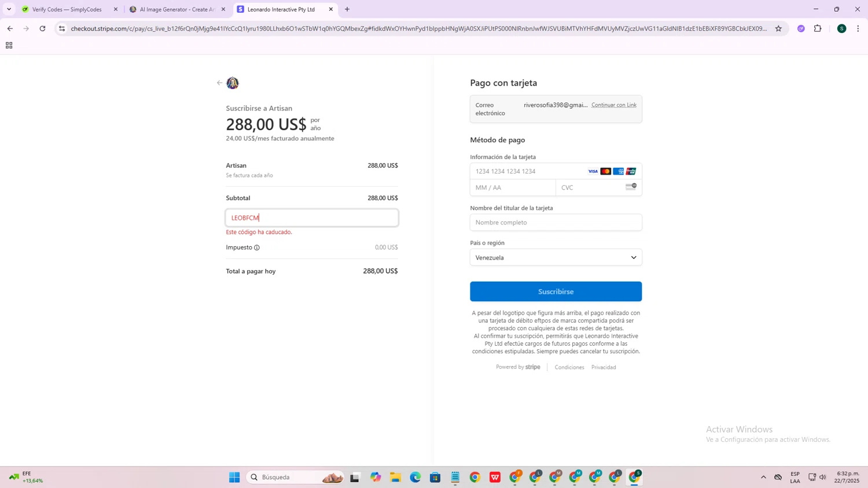
Task: Open the País o región Venezuela dropdown
Action: pyautogui.click(x=556, y=257)
